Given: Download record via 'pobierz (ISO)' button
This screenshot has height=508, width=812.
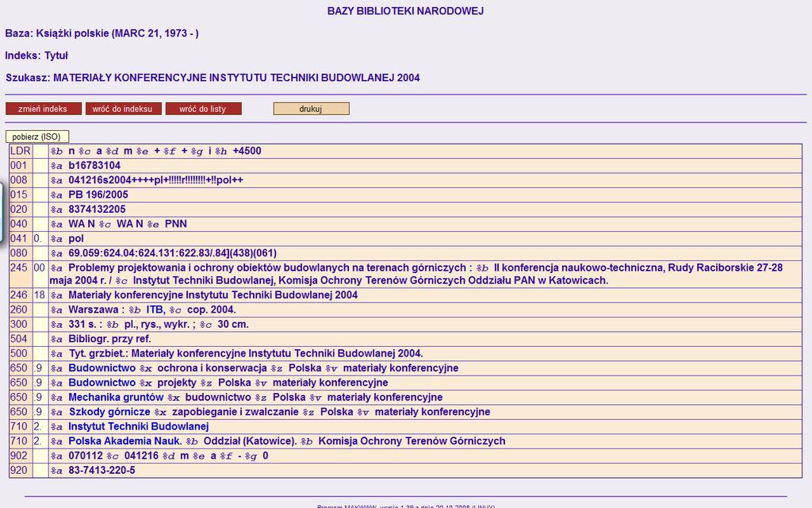Looking at the screenshot, I should (x=36, y=137).
